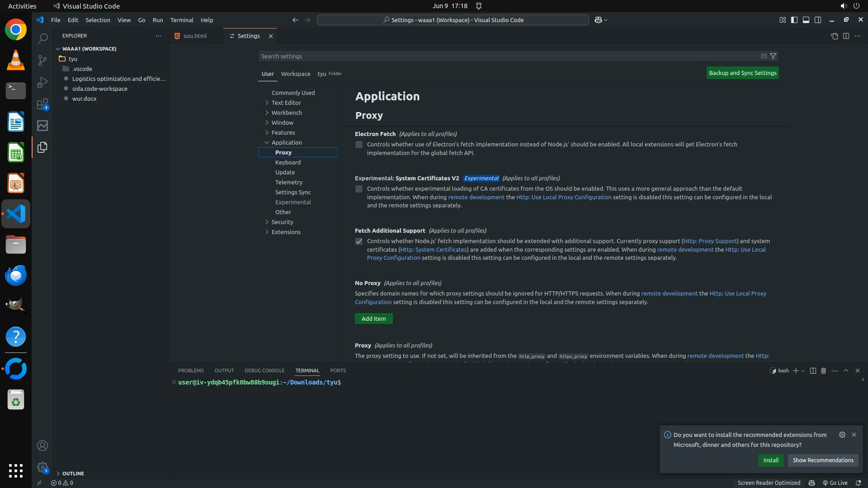The image size is (868, 488).
Task: Switch to the Workspace settings tab
Action: (295, 74)
